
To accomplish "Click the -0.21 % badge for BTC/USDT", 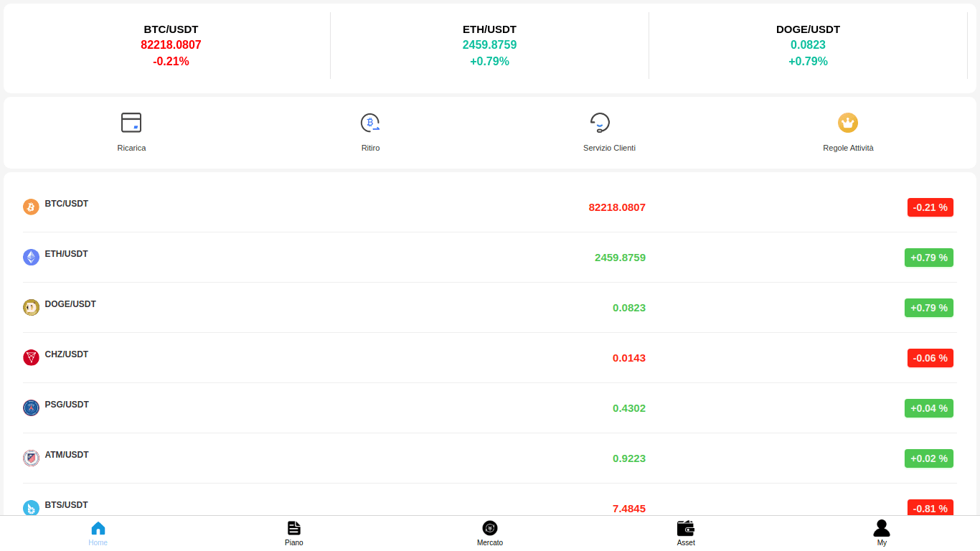I will tap(930, 207).
